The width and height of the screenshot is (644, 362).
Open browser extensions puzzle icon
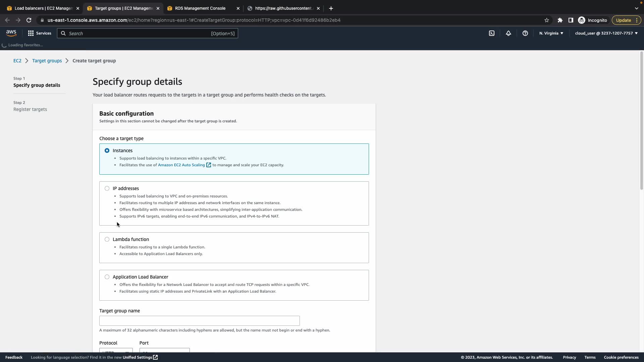pos(560,20)
